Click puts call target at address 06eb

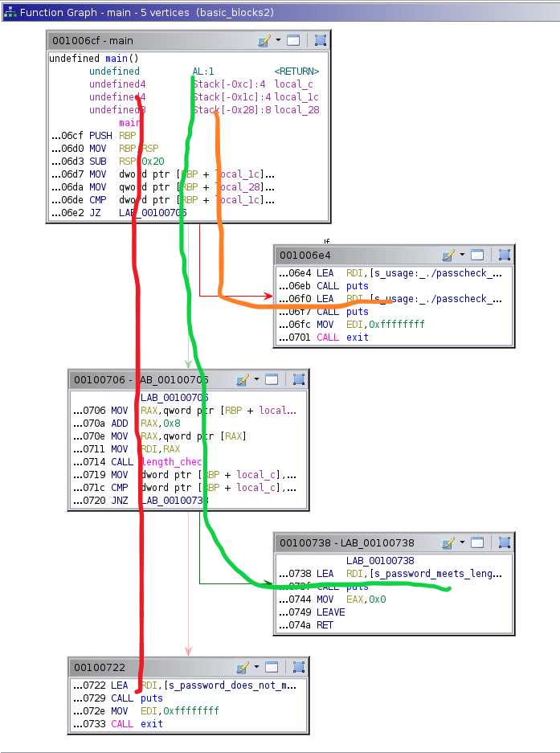(x=357, y=285)
